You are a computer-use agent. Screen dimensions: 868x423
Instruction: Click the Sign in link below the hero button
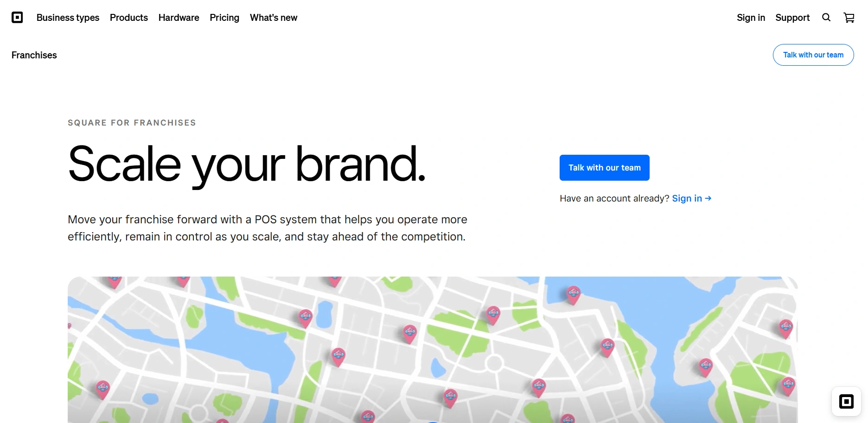click(687, 198)
